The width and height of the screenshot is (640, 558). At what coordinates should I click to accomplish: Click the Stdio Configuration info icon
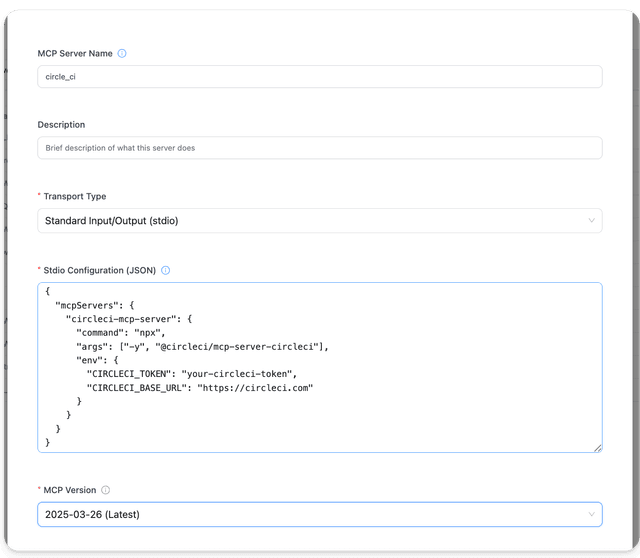[x=165, y=270]
